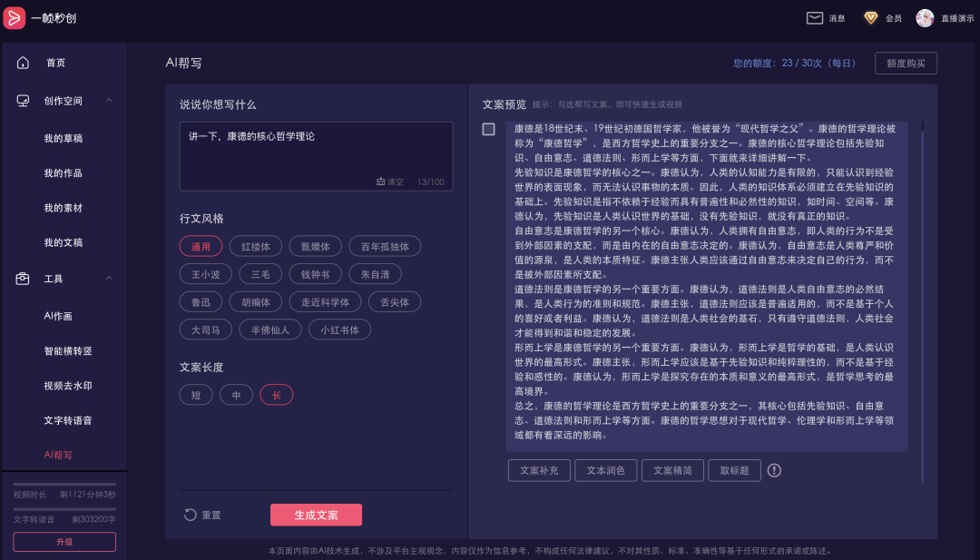The image size is (980, 560).
Task: Set copy length to 长
Action: point(276,395)
